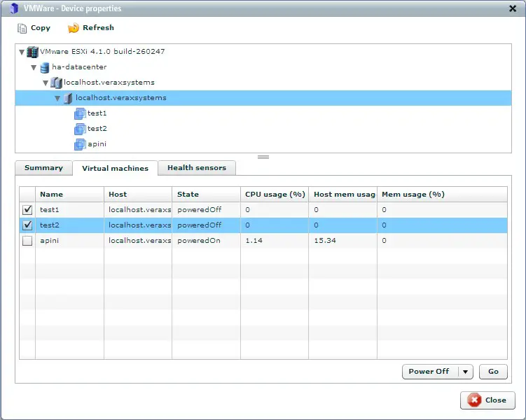Select test1 in the device tree
Screen dimensions: 526x420
(x=97, y=113)
